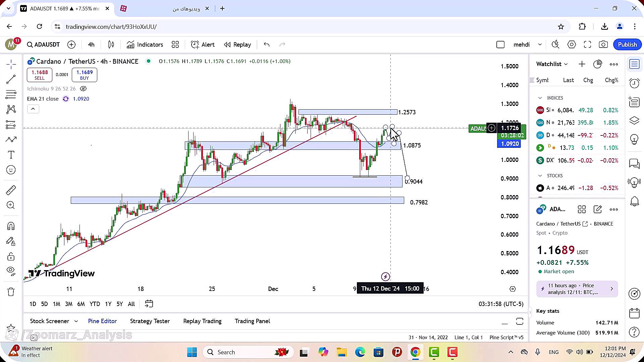The width and height of the screenshot is (644, 362).
Task: Toggle lock all drawing tools
Action: (11, 257)
